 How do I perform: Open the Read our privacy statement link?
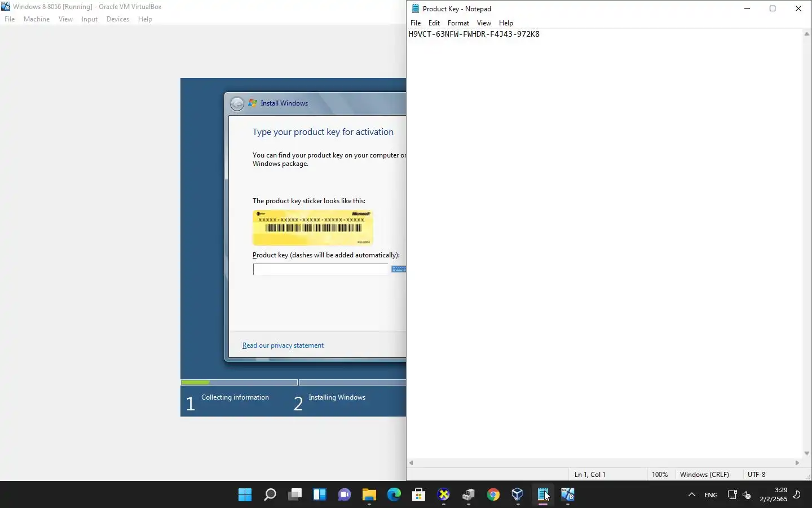283,345
